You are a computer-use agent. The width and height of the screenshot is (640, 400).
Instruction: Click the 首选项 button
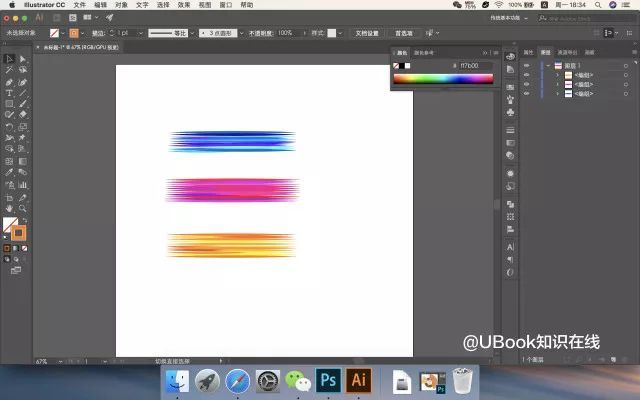[x=403, y=33]
